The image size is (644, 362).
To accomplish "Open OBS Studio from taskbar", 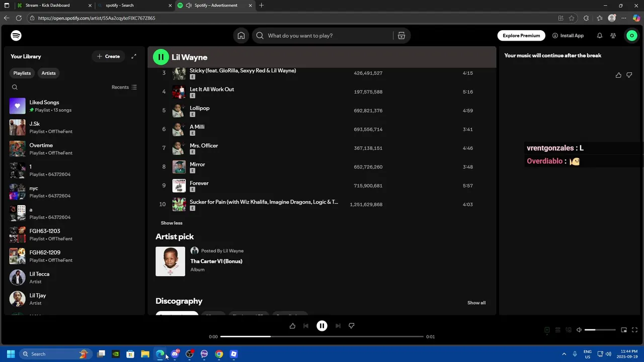I will click(x=190, y=354).
